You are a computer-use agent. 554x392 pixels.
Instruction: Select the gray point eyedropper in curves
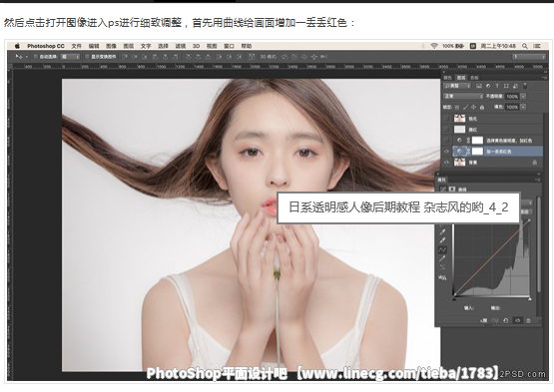pos(443,231)
